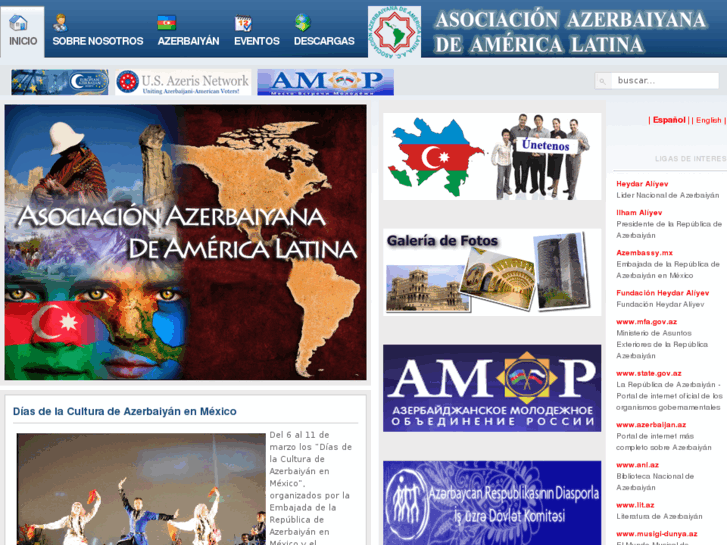Switch the site language to Español

(669, 120)
